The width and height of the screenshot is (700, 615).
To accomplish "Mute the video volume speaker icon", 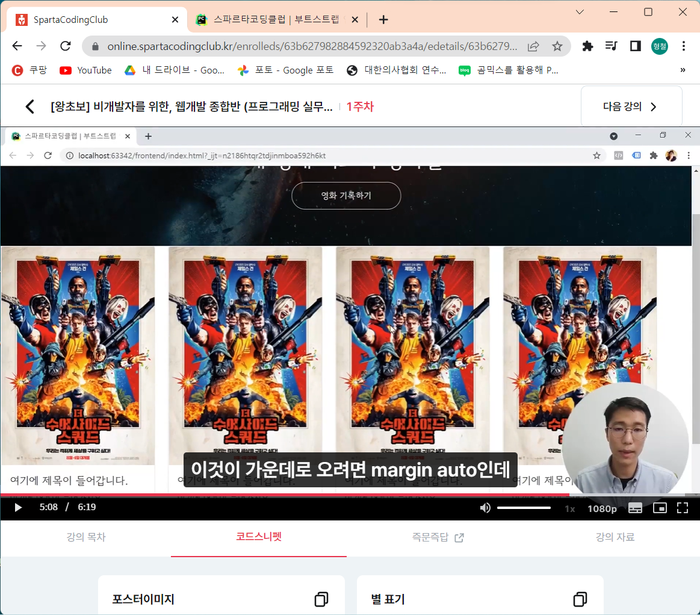I will (485, 508).
